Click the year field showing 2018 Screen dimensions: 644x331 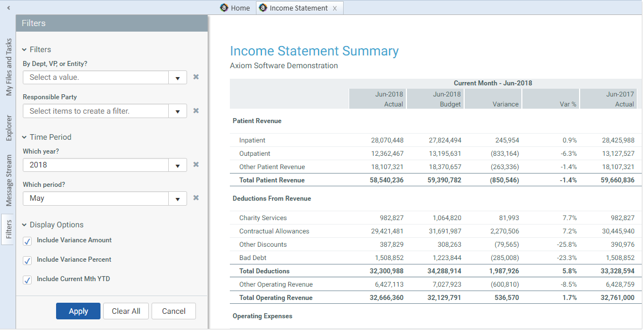pos(96,165)
